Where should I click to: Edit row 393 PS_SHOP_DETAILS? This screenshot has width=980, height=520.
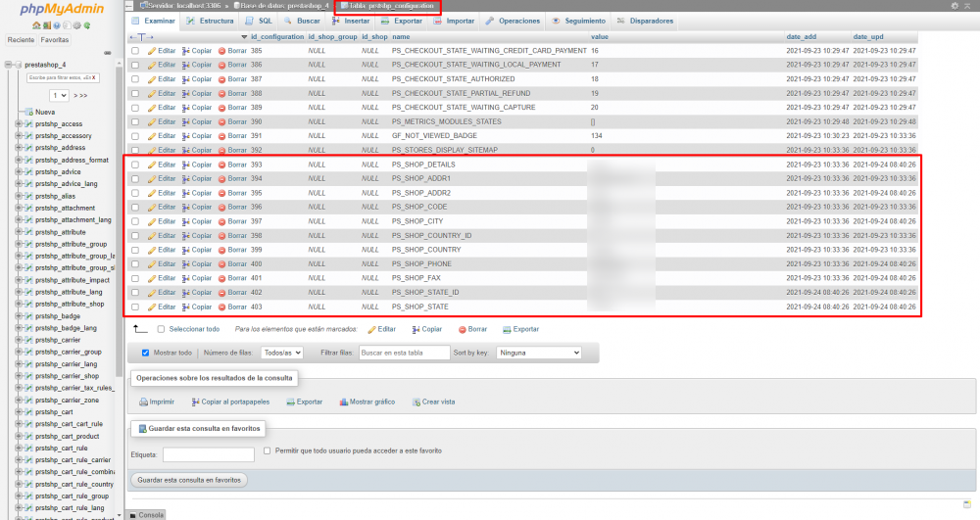[162, 165]
